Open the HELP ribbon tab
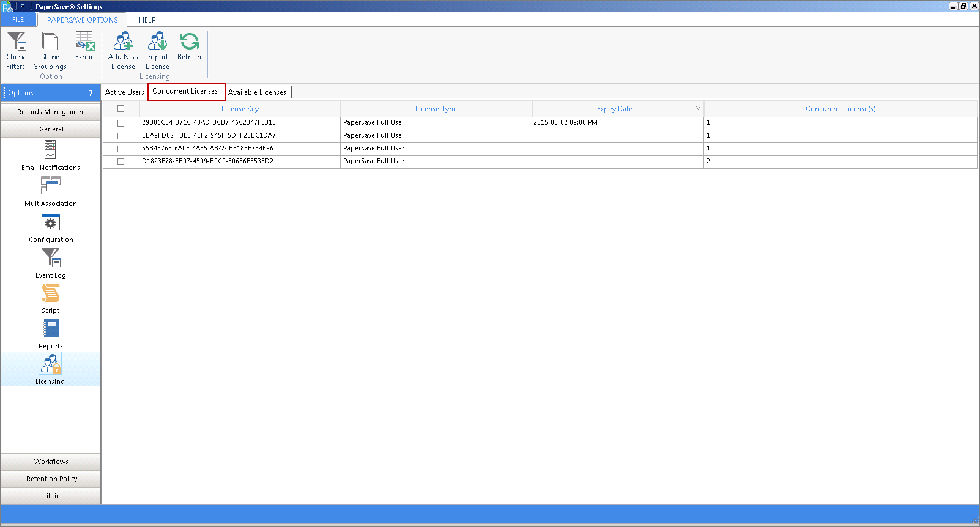Screen dimensions: 980x527 [147, 20]
